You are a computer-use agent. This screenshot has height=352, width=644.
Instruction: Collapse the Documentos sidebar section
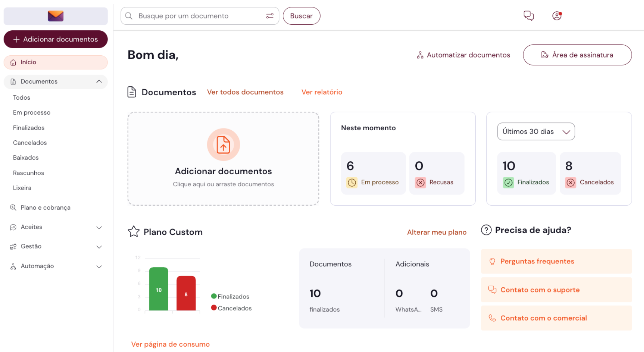click(x=99, y=81)
